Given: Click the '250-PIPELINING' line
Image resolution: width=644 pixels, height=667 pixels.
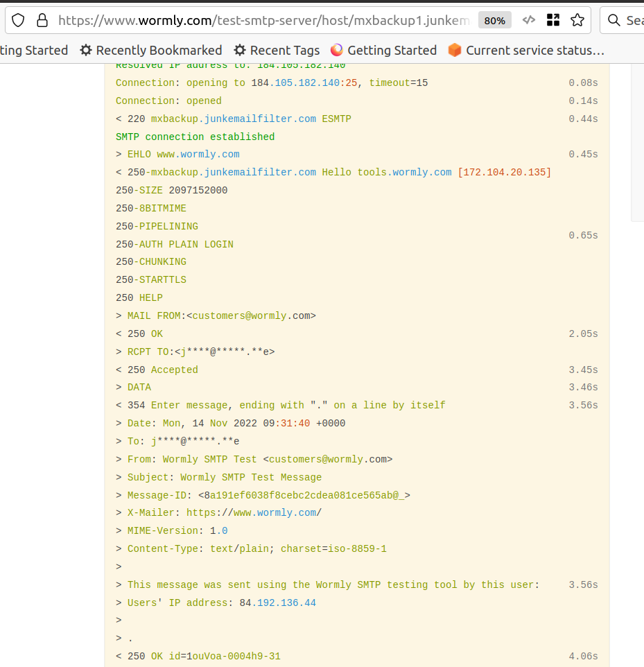Looking at the screenshot, I should pyautogui.click(x=157, y=227).
